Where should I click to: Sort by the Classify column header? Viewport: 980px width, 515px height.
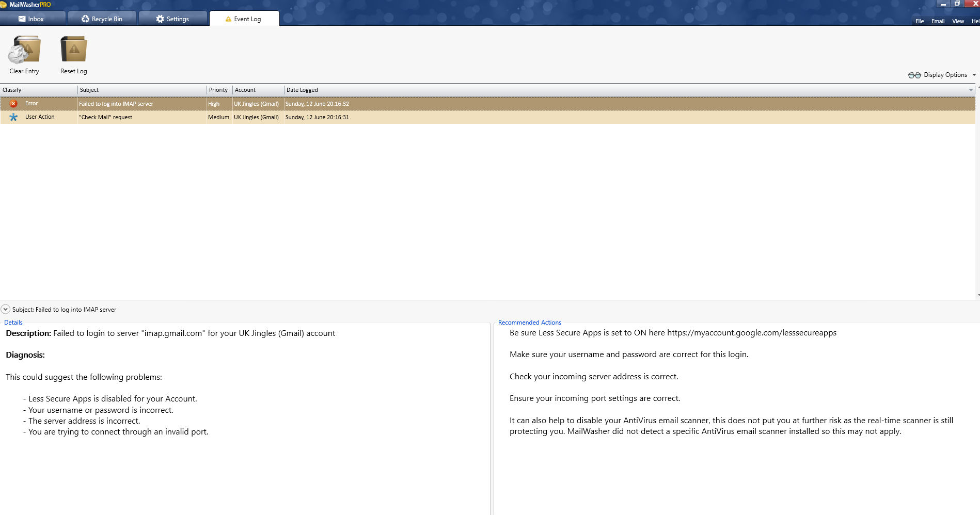39,90
